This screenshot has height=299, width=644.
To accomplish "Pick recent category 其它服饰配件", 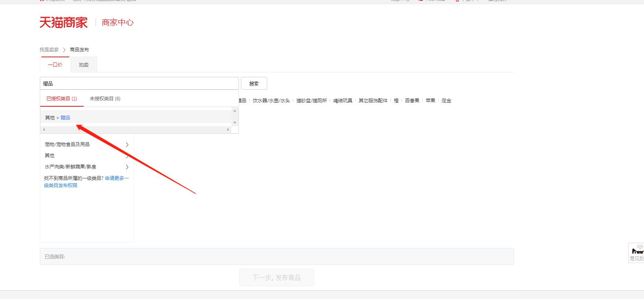I will (373, 101).
